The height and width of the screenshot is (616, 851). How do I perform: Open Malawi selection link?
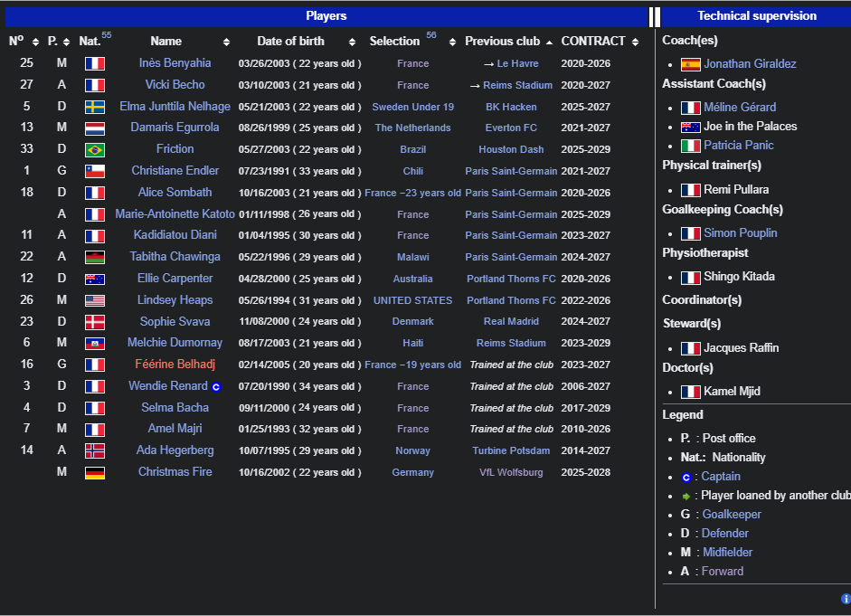(x=412, y=257)
